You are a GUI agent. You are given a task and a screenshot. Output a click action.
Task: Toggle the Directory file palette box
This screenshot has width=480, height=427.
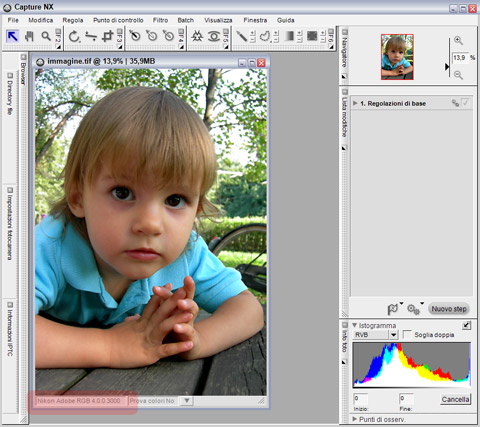tap(10, 76)
